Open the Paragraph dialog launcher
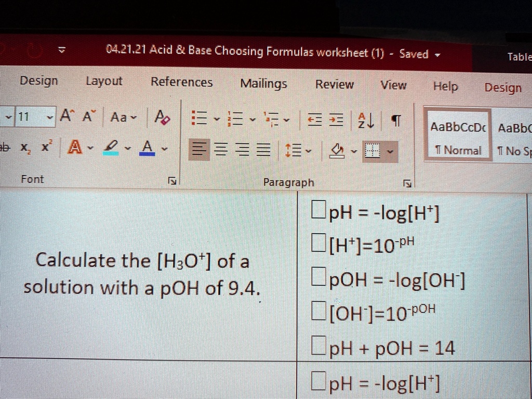This screenshot has height=399, width=532. [408, 183]
